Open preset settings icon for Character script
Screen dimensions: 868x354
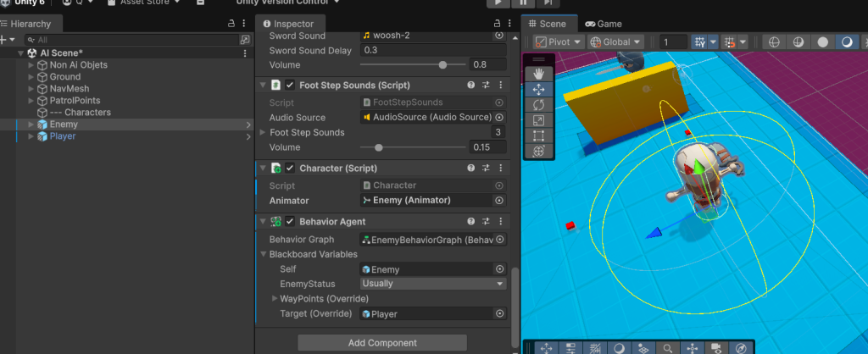click(x=487, y=168)
